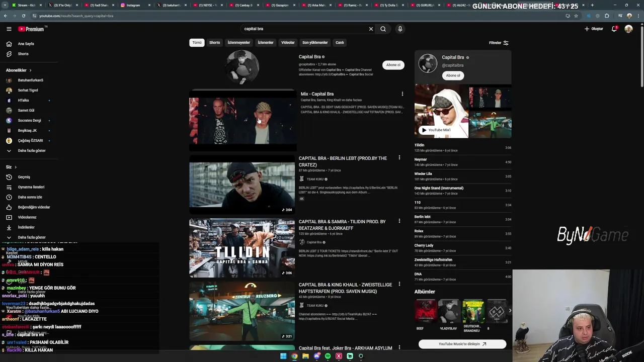Open a new browser tab with plus
Viewport: 644px width, 362px height.
pos(592,5)
